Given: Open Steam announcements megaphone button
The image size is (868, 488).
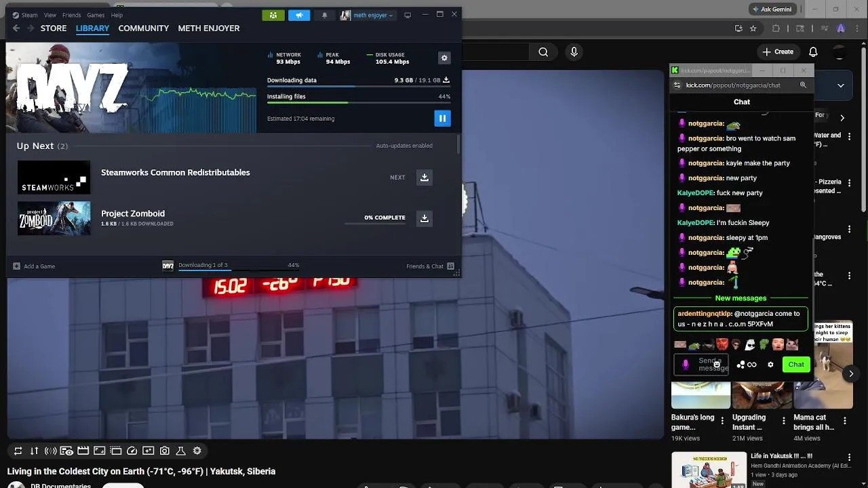Looking at the screenshot, I should (x=299, y=15).
